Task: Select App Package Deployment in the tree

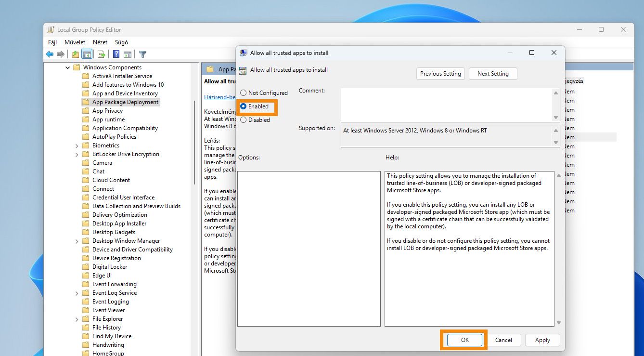Action: [x=125, y=102]
